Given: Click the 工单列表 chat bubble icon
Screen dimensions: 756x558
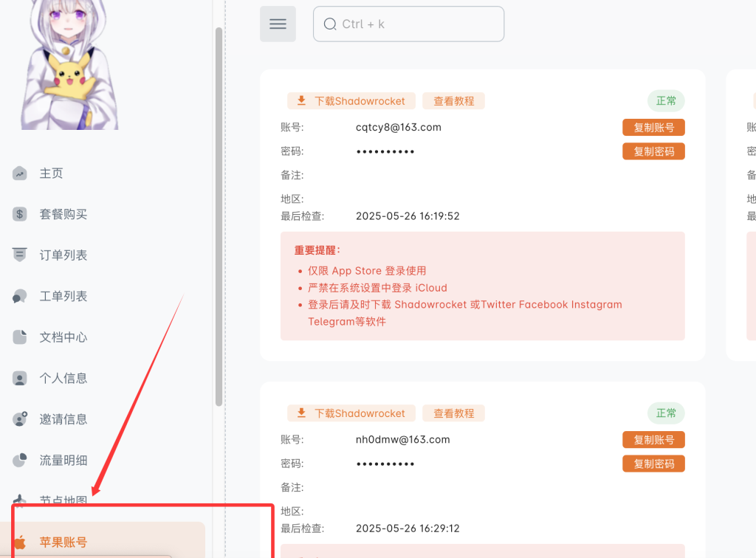Looking at the screenshot, I should click(20, 296).
